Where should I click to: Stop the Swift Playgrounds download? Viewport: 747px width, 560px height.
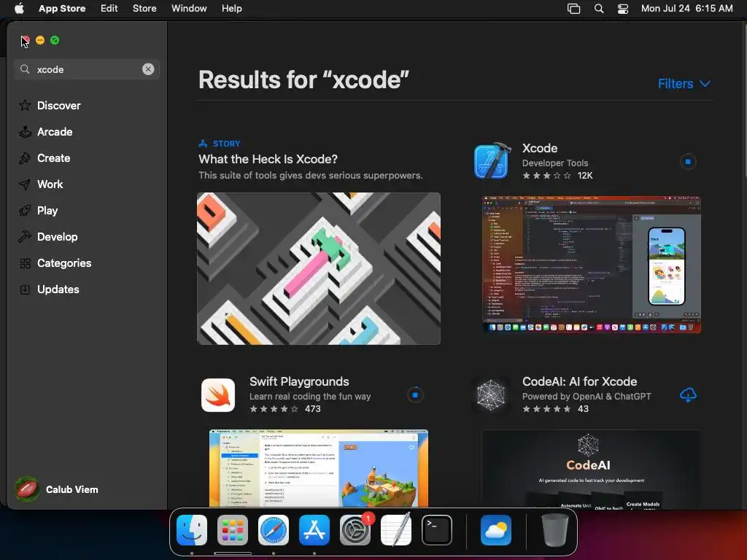tap(415, 394)
